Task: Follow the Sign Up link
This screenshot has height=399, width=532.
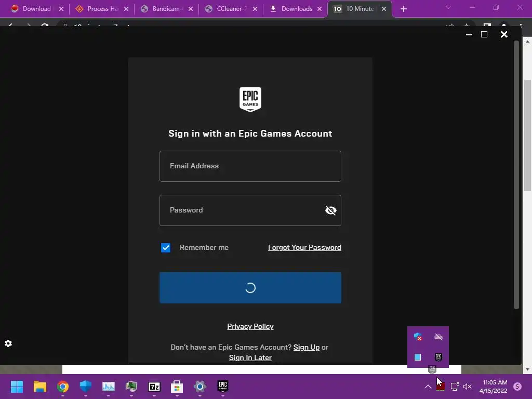Action: [x=307, y=347]
